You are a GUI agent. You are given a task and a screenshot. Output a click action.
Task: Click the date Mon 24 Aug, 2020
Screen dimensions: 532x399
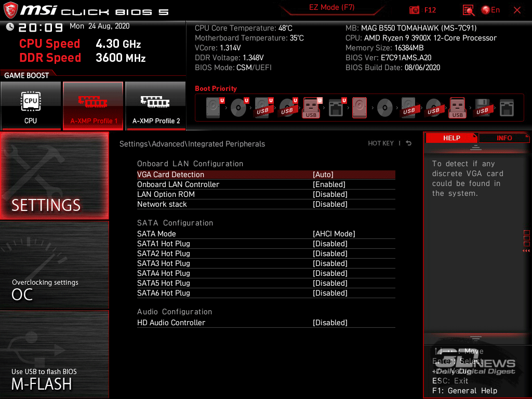[x=99, y=26]
